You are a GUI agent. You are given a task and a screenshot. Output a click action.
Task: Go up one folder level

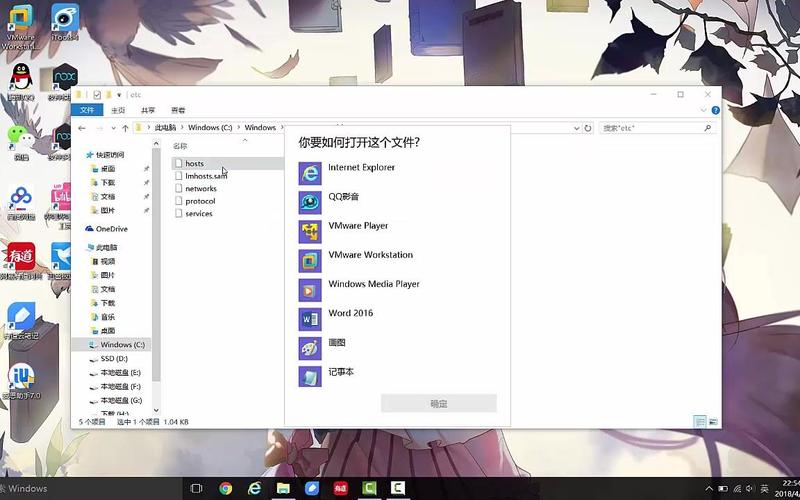pyautogui.click(x=125, y=128)
